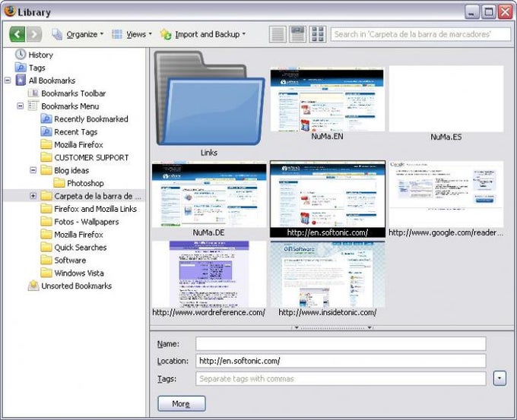
Task: Select Unsorted Bookmarks in the sidebar
Action: pos(76,286)
